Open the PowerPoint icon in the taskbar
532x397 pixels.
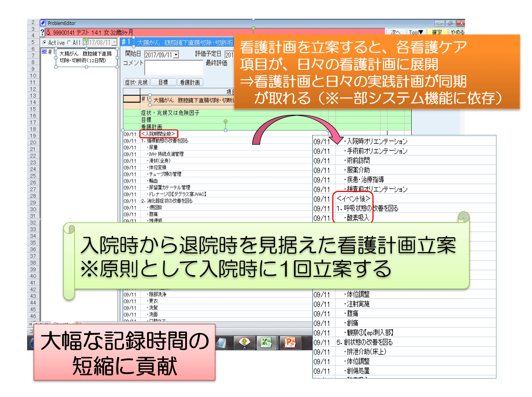290,342
